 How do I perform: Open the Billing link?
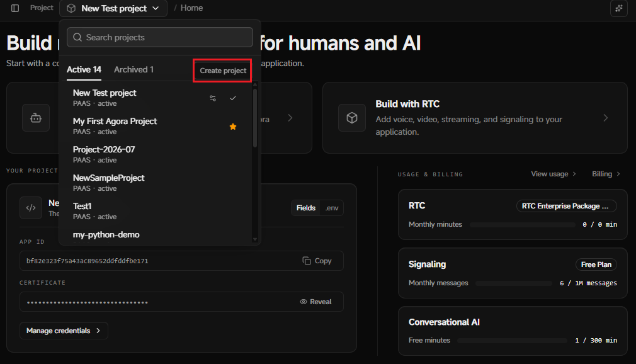point(606,174)
